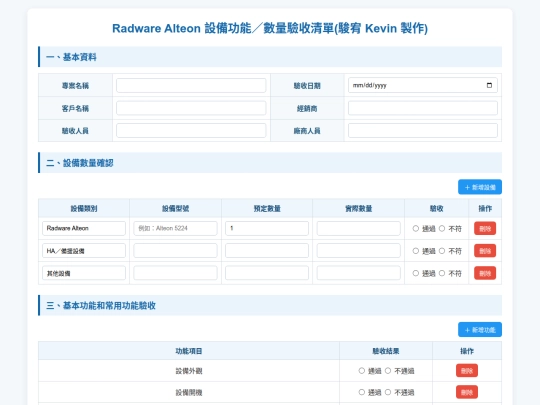
Task: Click the 驗收結果 column header
Action: click(x=386, y=351)
